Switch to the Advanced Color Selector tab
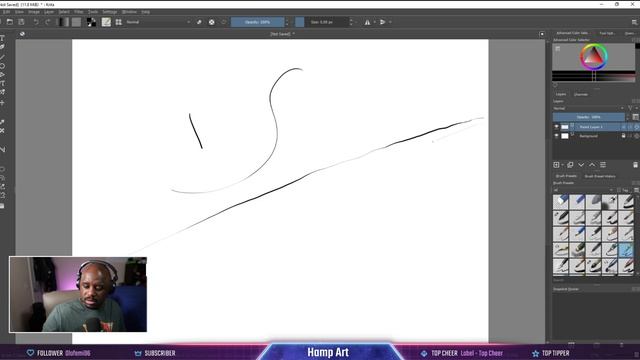This screenshot has width=640, height=360. coord(572,33)
